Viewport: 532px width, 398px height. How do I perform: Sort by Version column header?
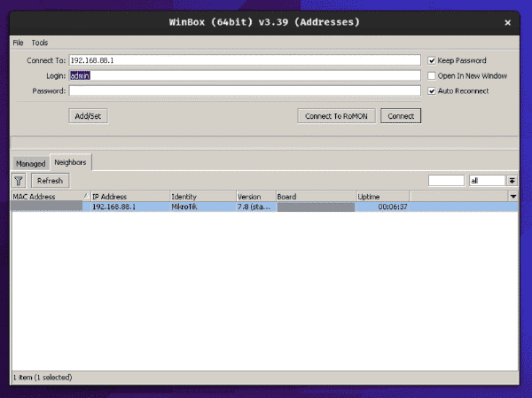256,197
